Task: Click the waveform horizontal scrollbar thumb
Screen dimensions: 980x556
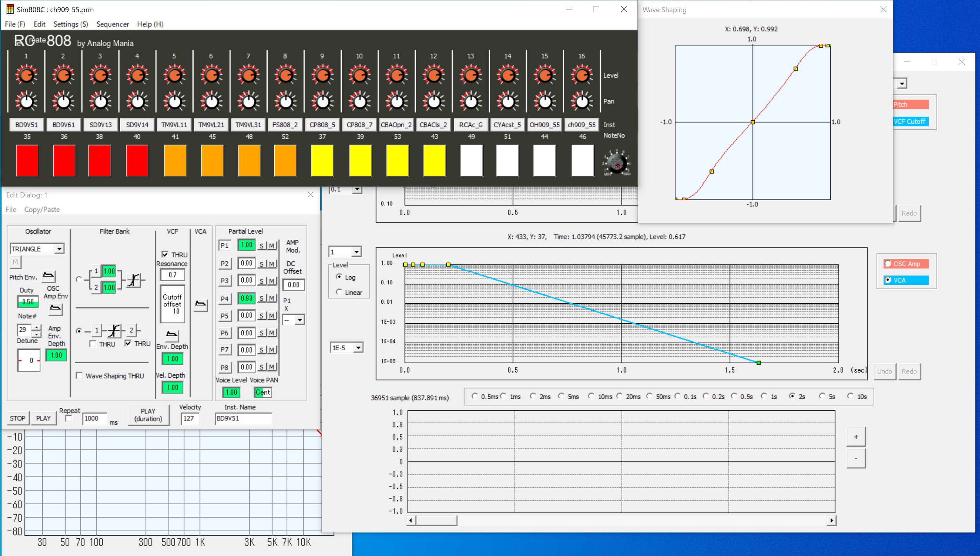Action: [x=436, y=520]
